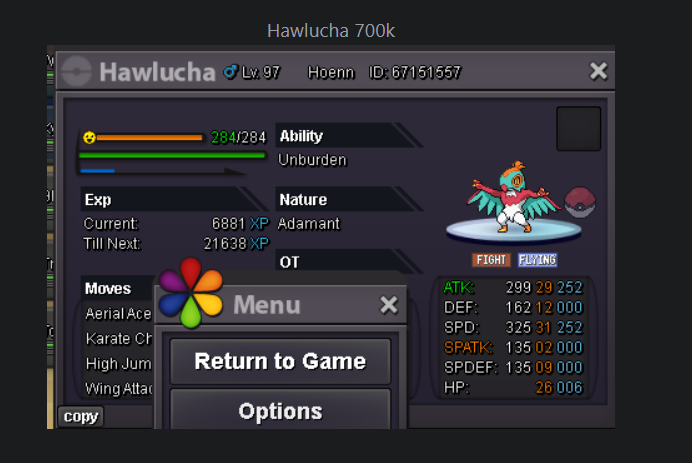The height and width of the screenshot is (463, 692).
Task: Select the Aerial Ace move
Action: (x=118, y=314)
